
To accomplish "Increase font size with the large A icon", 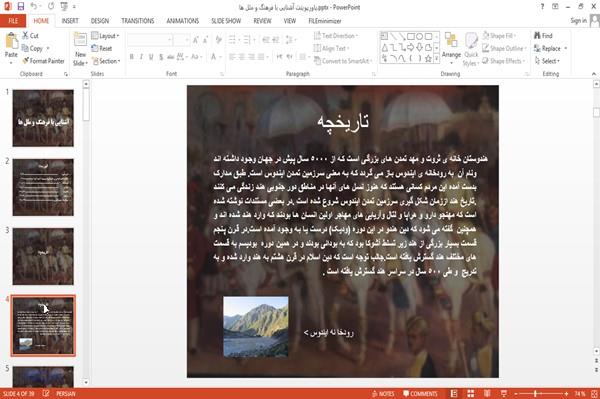I will click(196, 39).
